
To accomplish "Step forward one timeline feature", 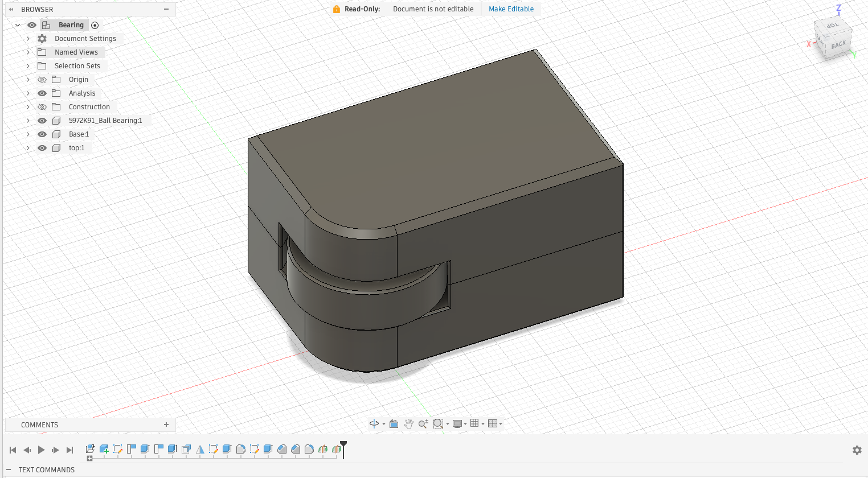I will click(55, 450).
